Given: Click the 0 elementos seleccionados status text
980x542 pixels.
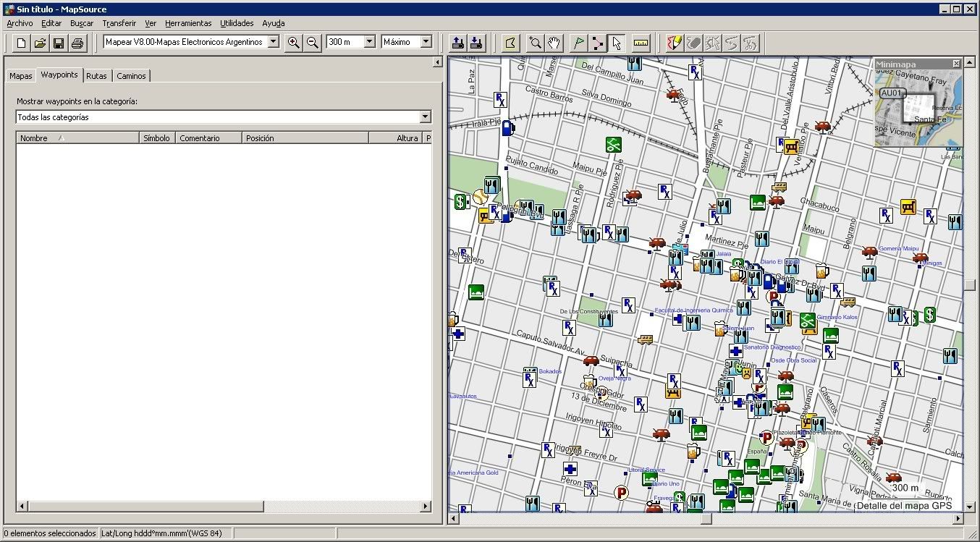Looking at the screenshot, I should click(50, 533).
